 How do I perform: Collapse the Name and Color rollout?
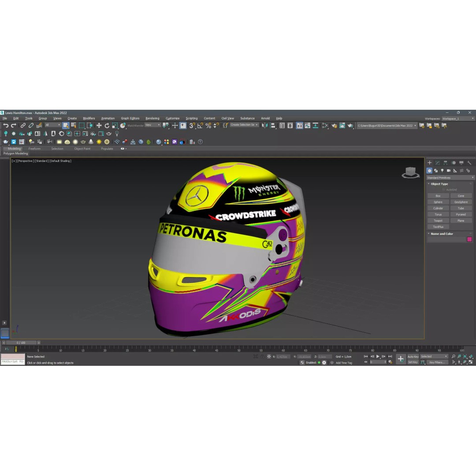coord(441,234)
